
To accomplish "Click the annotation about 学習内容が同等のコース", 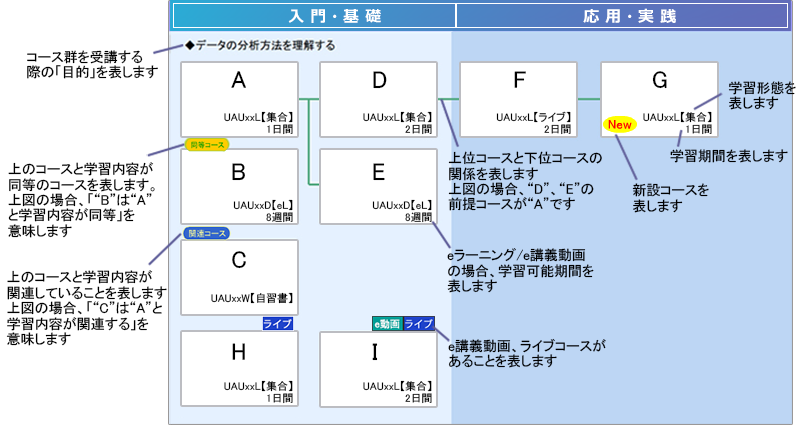I will click(83, 200).
